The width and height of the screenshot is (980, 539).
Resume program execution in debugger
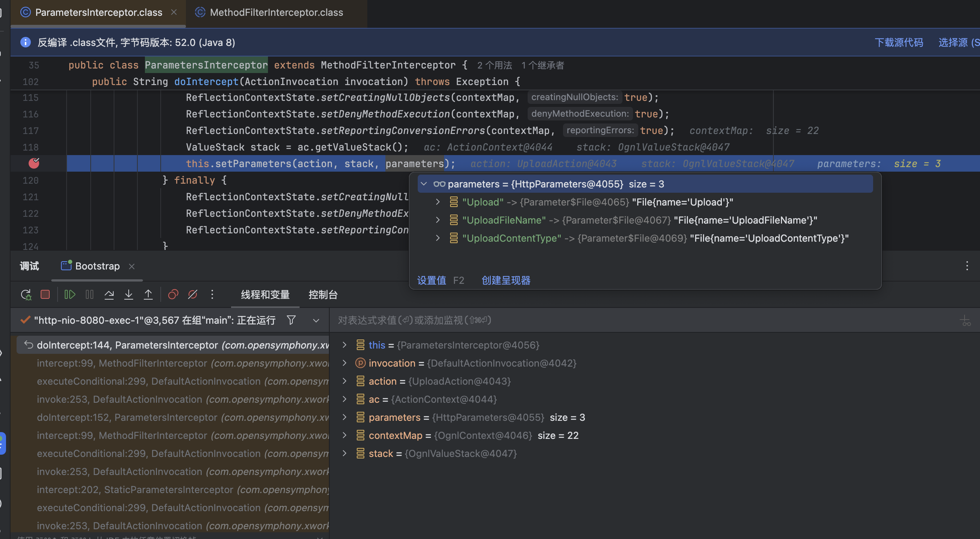coord(70,294)
